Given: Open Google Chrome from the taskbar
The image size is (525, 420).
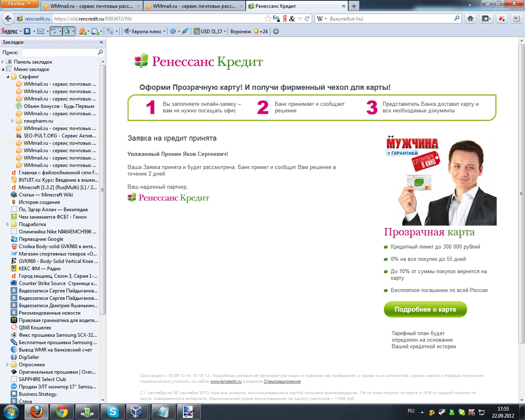Looking at the screenshot, I should [62, 411].
